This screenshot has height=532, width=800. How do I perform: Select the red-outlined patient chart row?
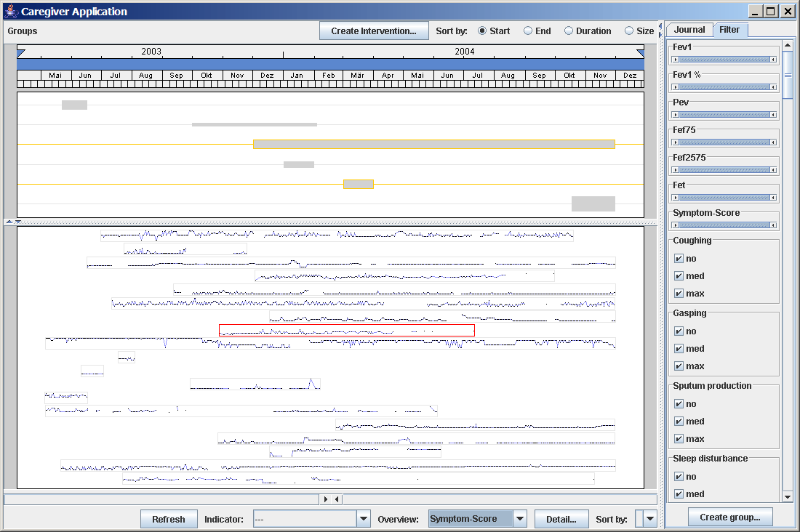tap(346, 331)
